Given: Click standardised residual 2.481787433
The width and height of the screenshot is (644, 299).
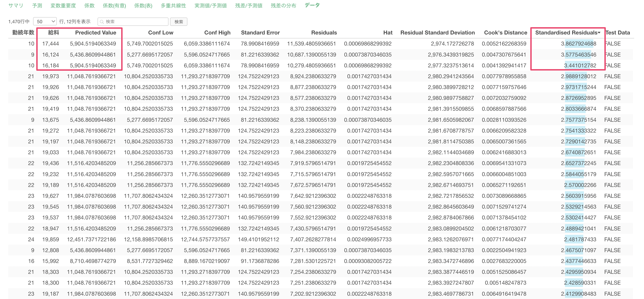Looking at the screenshot, I should 580,239.
